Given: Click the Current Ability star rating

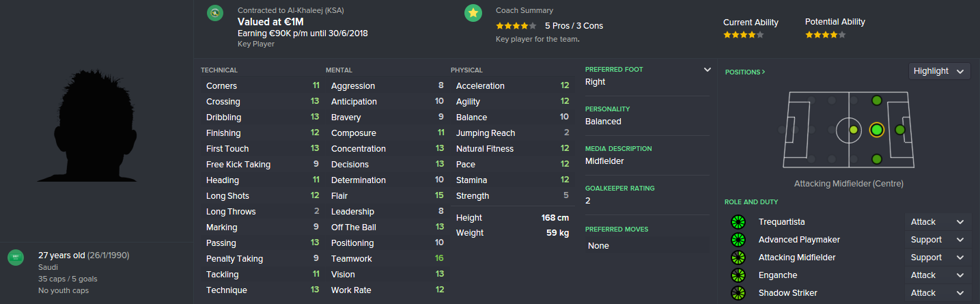Looking at the screenshot, I should (743, 35).
